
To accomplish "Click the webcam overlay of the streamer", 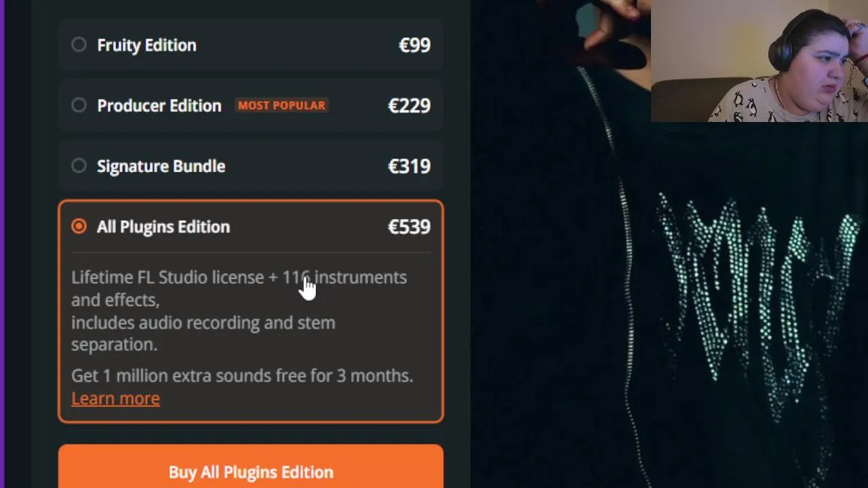I will [759, 61].
